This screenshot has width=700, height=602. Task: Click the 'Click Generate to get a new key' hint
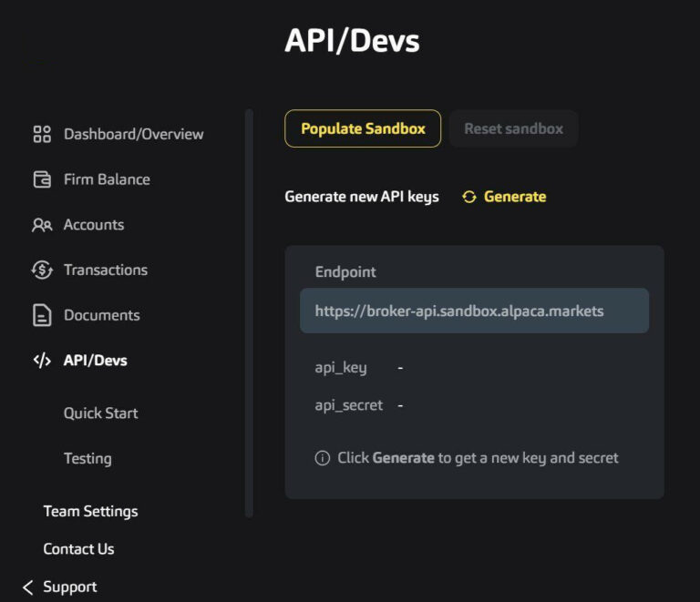(478, 458)
